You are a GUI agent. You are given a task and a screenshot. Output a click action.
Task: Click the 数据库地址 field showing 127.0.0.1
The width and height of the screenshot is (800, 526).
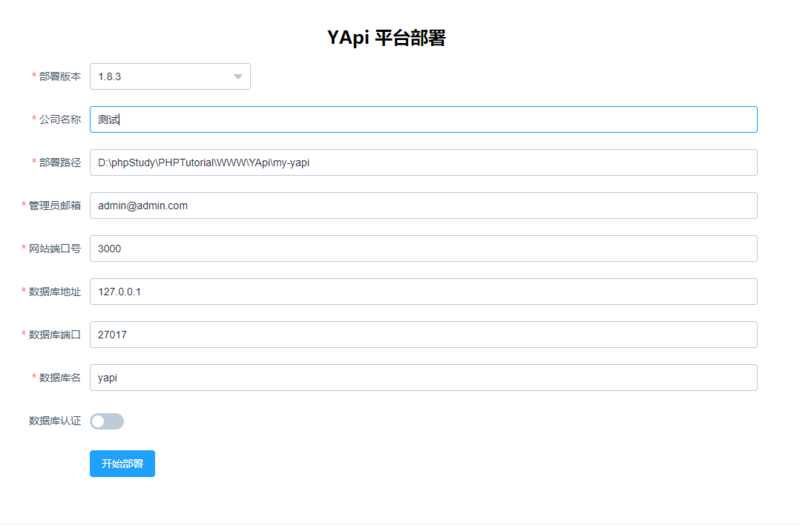coord(423,291)
